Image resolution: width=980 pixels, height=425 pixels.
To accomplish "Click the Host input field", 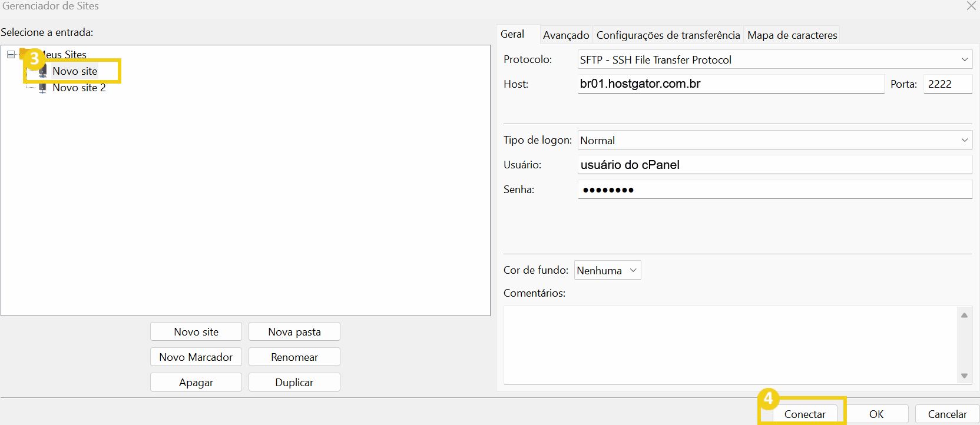I will 731,84.
